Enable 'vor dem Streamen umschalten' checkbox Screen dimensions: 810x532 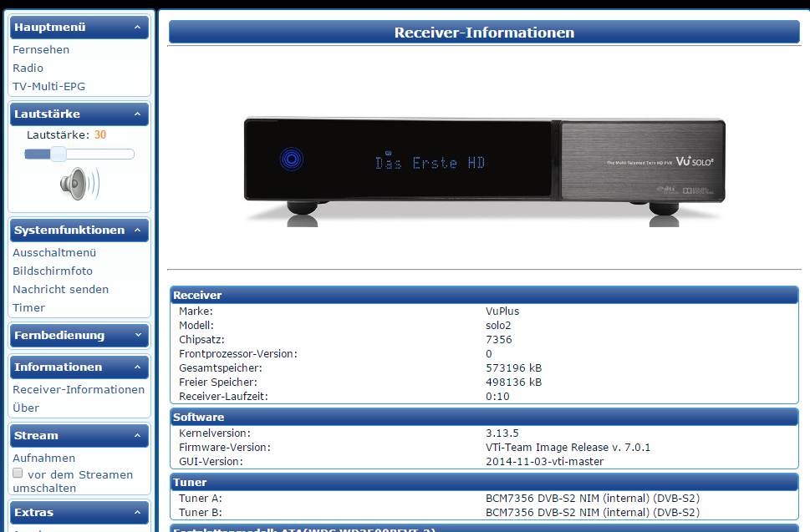(18, 474)
